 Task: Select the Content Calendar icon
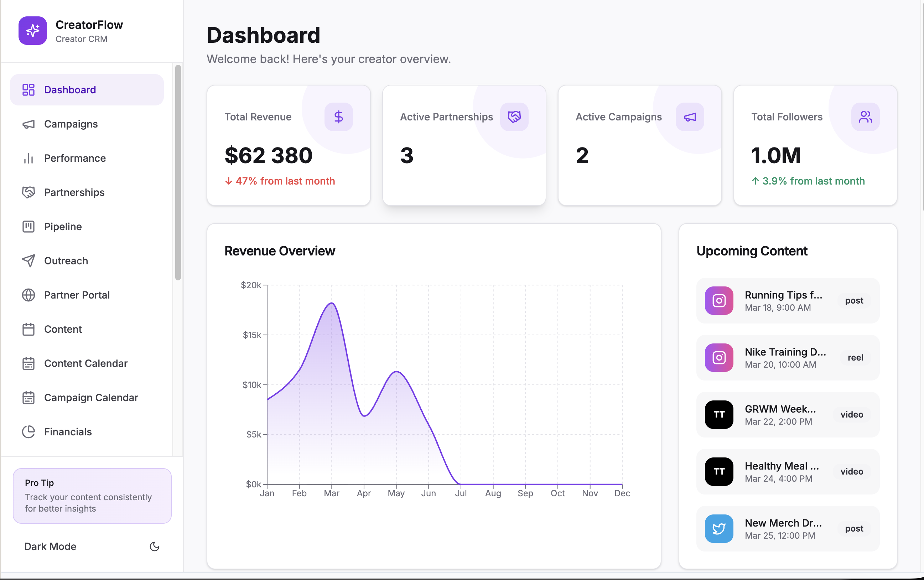28,363
